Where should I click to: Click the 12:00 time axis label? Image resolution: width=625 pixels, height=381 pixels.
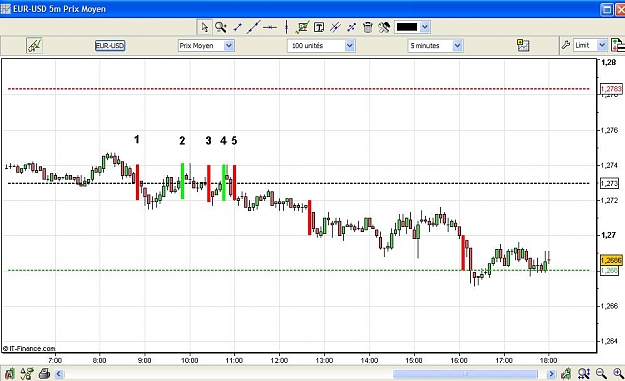tap(279, 361)
